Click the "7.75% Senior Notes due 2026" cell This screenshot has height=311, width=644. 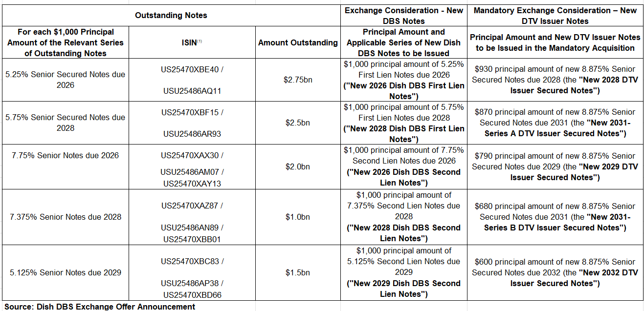pos(65,156)
